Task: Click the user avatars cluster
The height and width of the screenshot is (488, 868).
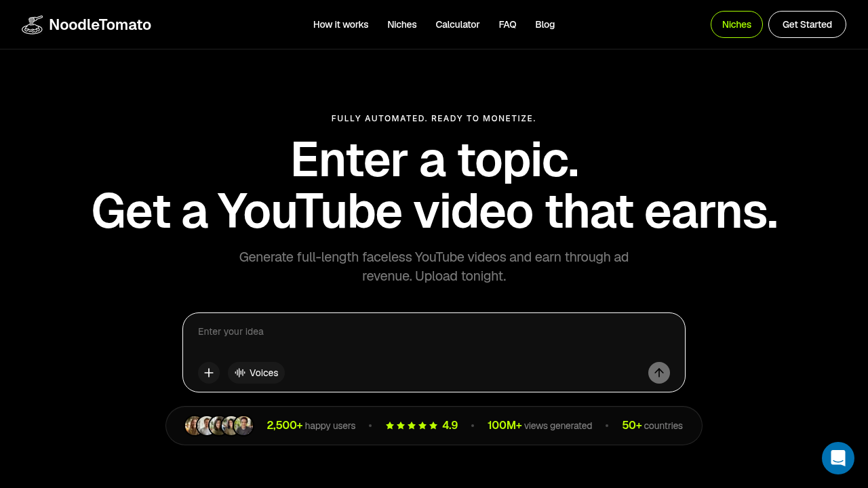Action: point(219,426)
